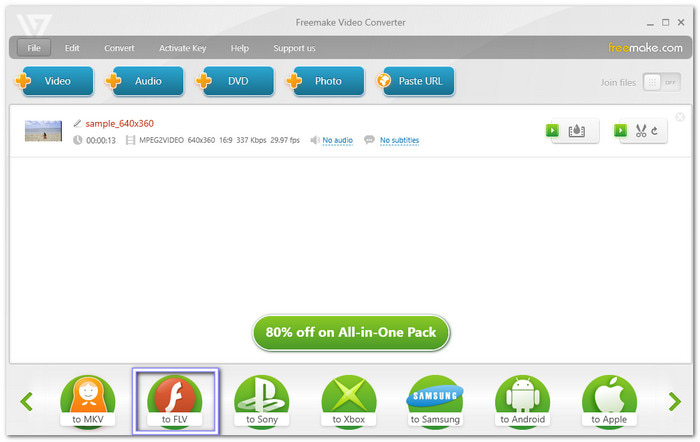Open the No audio track dropdown
700x442 pixels.
tap(335, 141)
